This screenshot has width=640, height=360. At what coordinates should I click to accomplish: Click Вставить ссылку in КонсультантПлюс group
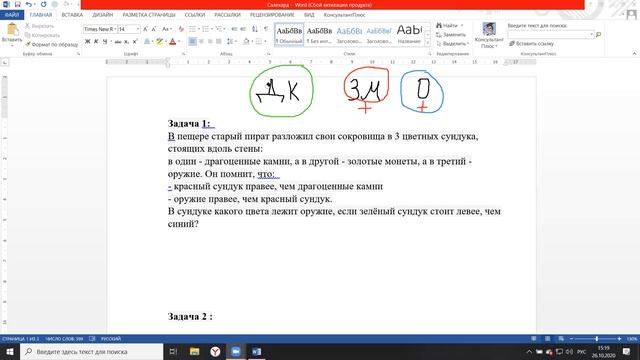531,43
